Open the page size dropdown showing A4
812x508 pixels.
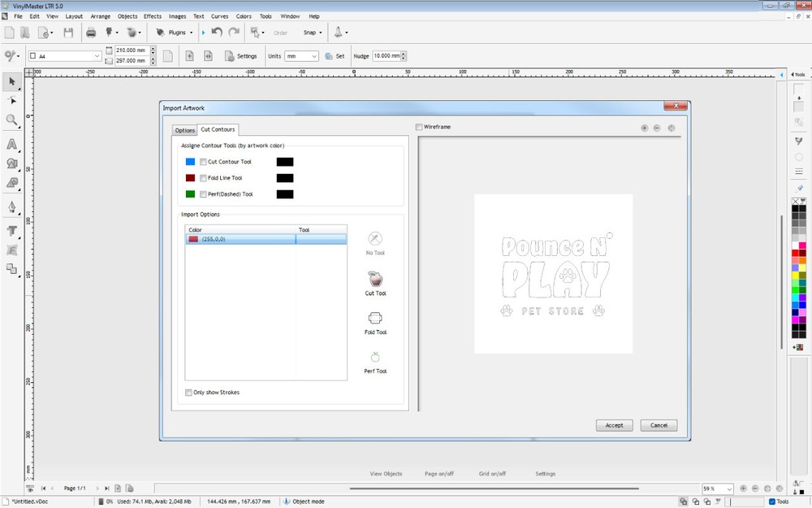tap(96, 55)
